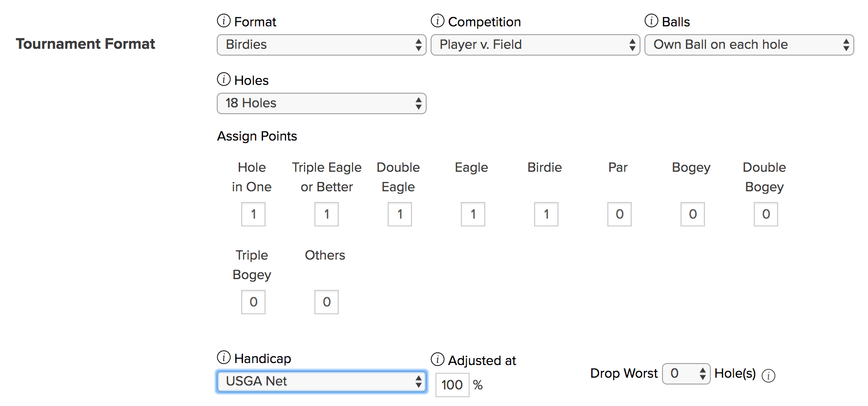The height and width of the screenshot is (406, 868).
Task: Click the Triple Bogey points field
Action: point(253,302)
